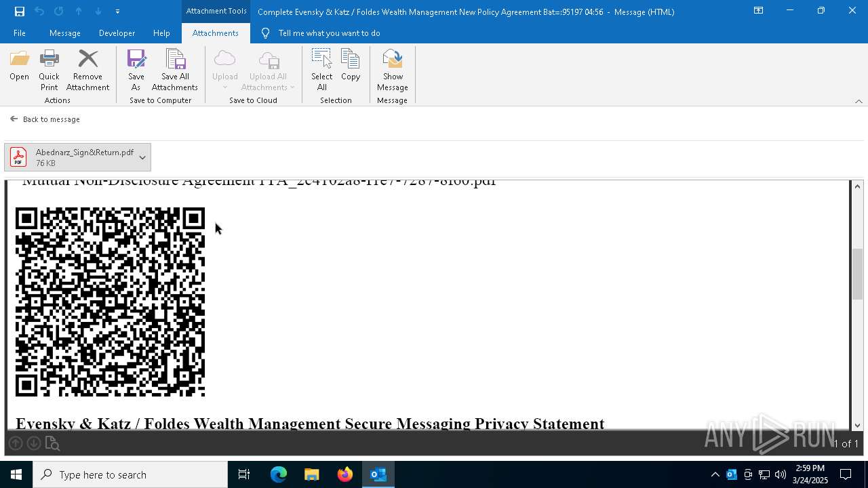The width and height of the screenshot is (868, 488).
Task: Open the notifications action center
Action: tap(846, 474)
